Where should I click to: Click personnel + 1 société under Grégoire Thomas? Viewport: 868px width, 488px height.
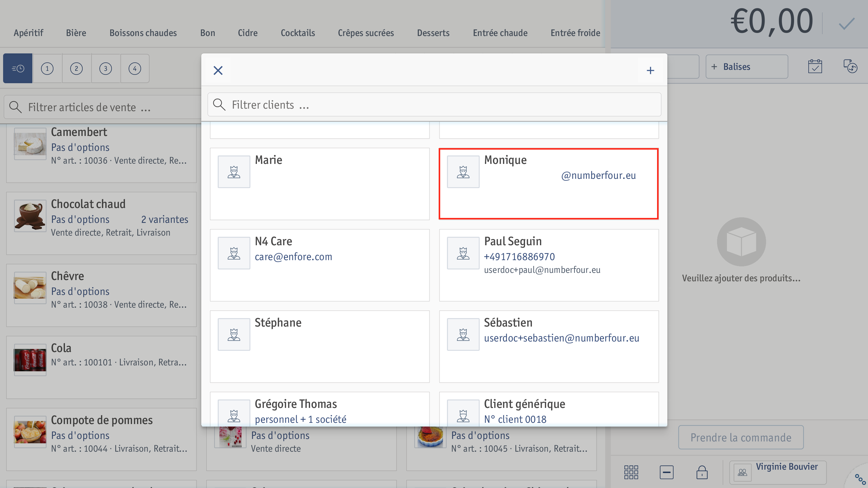(x=300, y=419)
